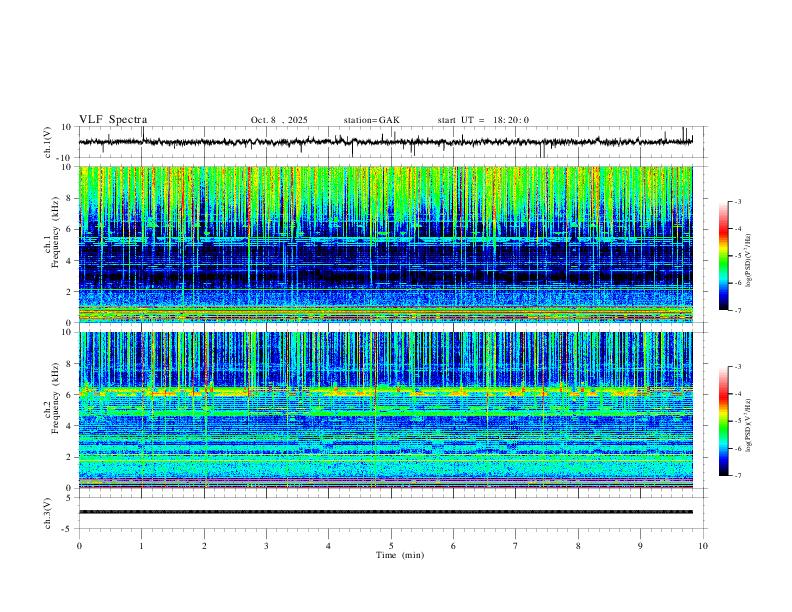Click the "-5" tick on ch.3(V) axis
This screenshot has height=612, width=792.
pyautogui.click(x=67, y=529)
